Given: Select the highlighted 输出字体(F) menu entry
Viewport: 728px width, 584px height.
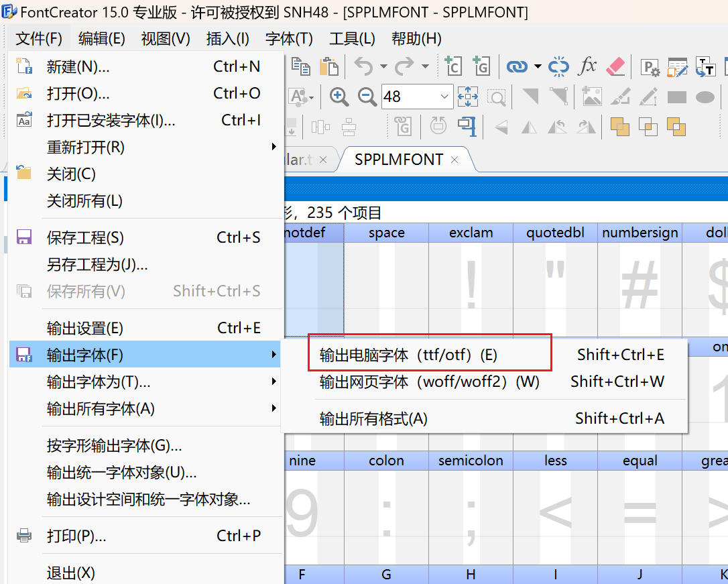Looking at the screenshot, I should pos(145,355).
